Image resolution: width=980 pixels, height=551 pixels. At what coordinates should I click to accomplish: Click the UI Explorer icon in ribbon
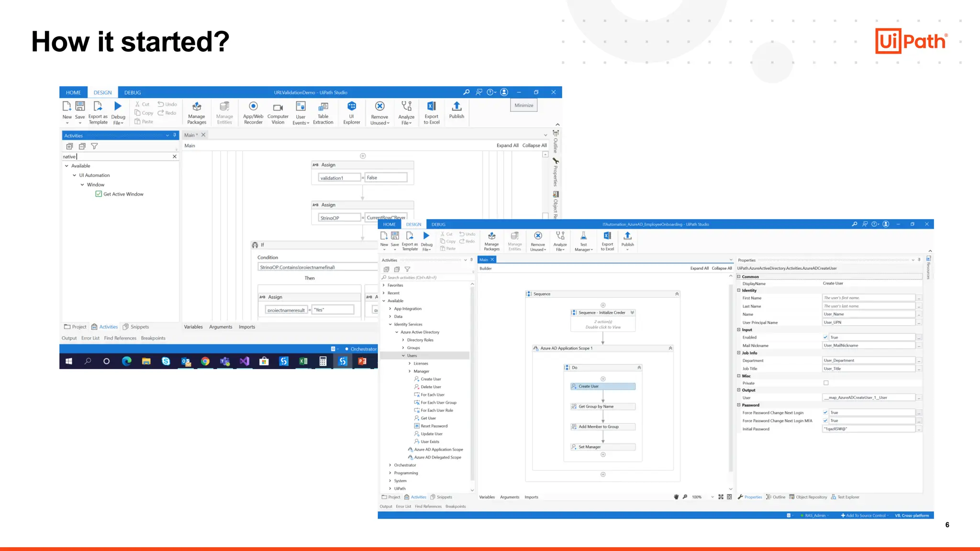click(351, 107)
